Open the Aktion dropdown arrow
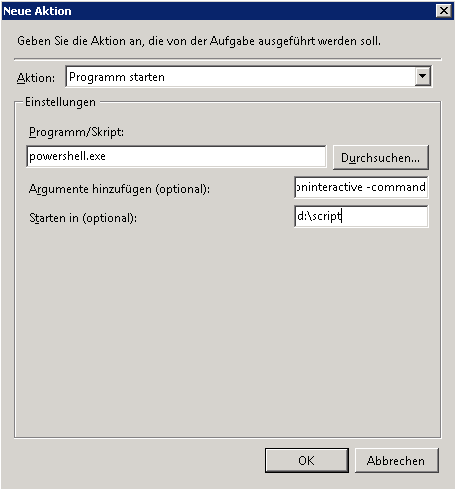455x489 pixels. 423,76
